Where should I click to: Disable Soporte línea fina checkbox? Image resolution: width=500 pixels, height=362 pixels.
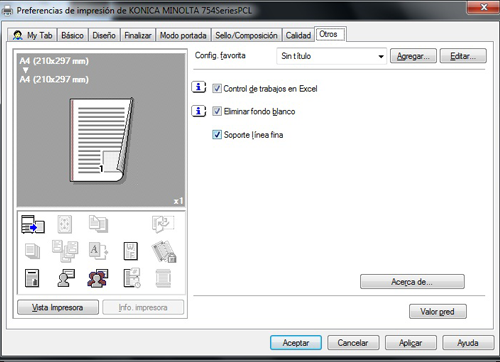(217, 135)
